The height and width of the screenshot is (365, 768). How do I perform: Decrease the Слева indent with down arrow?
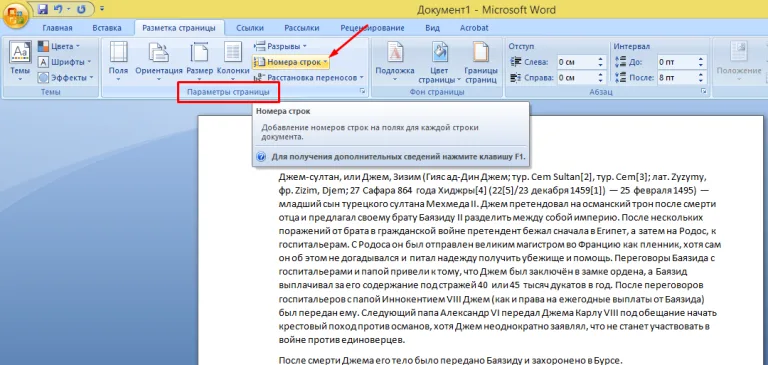(601, 65)
